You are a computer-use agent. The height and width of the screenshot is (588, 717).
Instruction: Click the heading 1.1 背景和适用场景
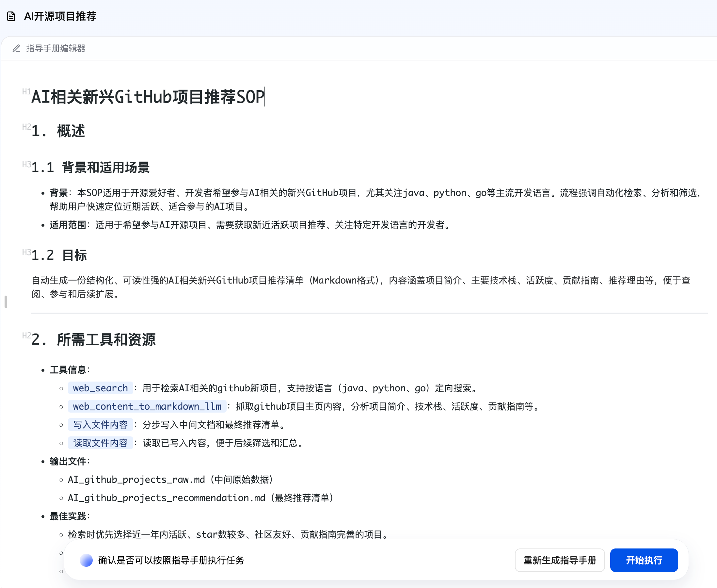[90, 167]
